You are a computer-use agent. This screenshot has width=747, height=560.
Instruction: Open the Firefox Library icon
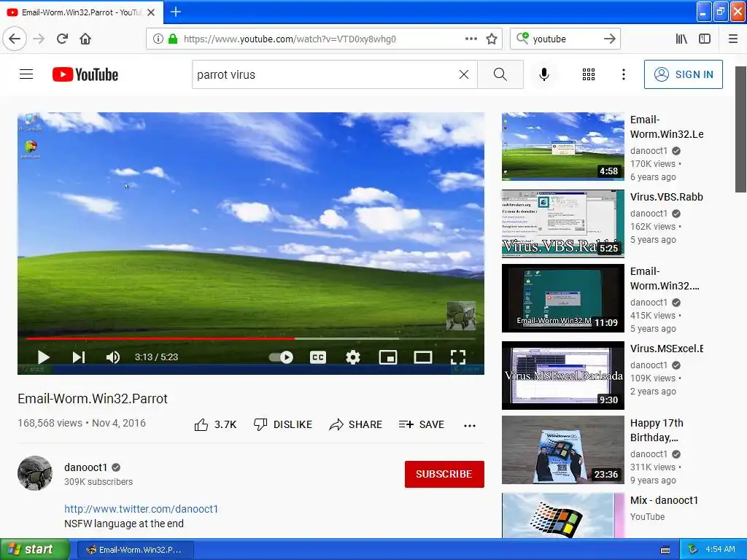[681, 39]
